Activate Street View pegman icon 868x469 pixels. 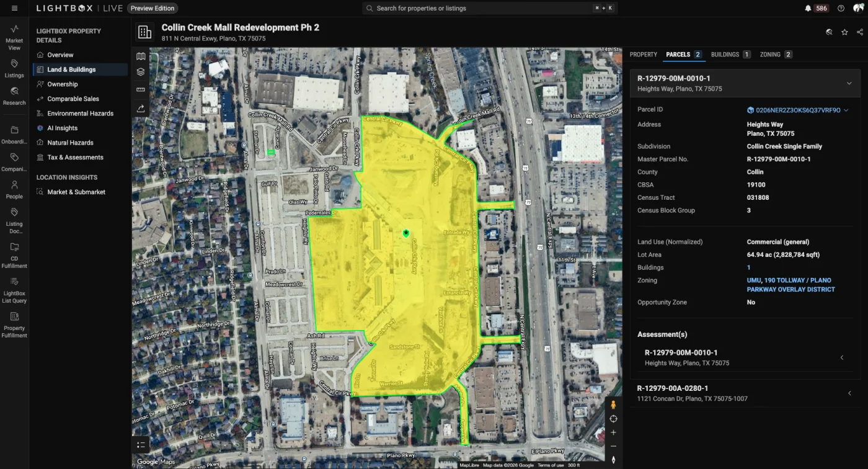tap(613, 404)
